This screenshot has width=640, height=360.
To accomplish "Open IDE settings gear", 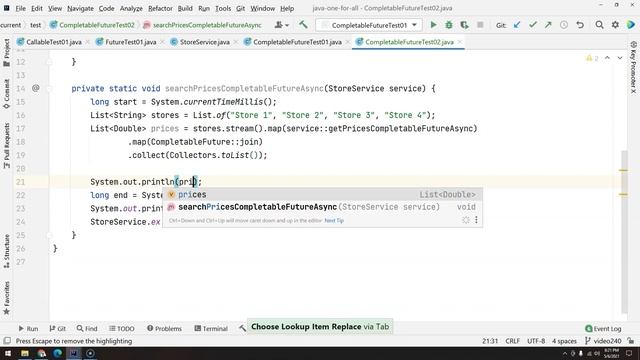I will pyautogui.click(x=615, y=25).
